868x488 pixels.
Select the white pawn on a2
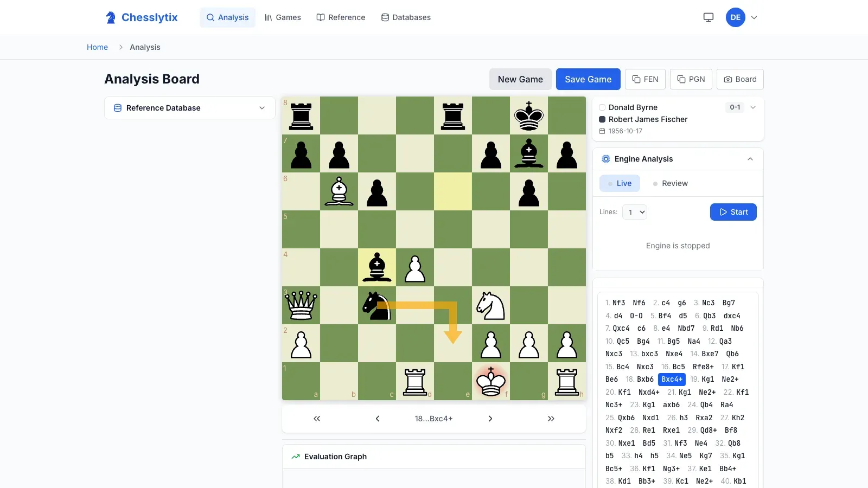tap(301, 343)
